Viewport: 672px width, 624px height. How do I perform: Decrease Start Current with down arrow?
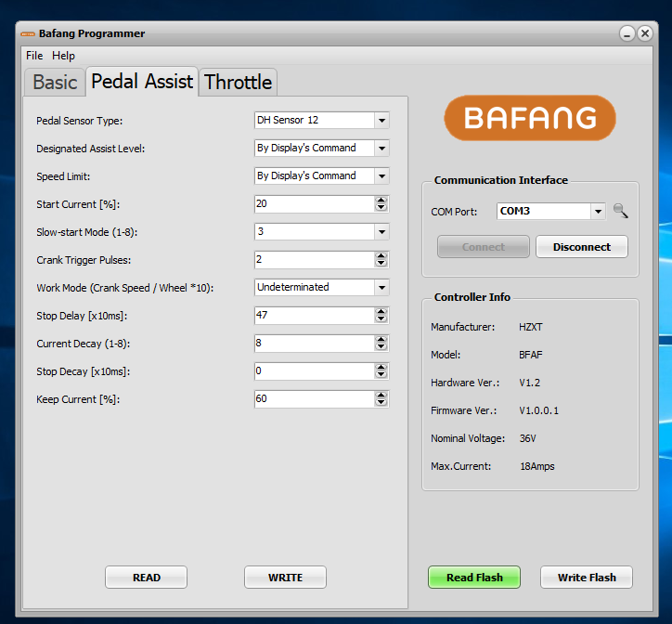coord(381,208)
